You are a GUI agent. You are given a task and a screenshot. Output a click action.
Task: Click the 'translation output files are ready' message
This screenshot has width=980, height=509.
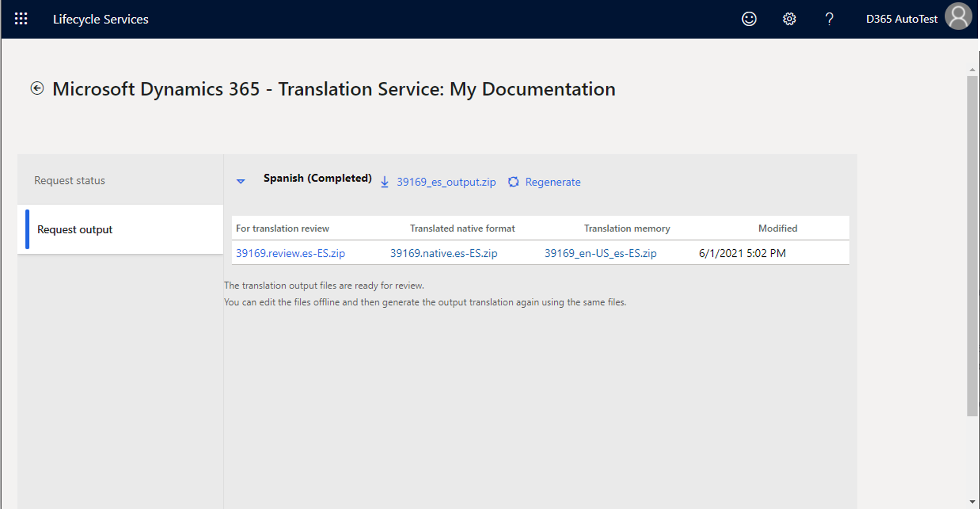324,285
